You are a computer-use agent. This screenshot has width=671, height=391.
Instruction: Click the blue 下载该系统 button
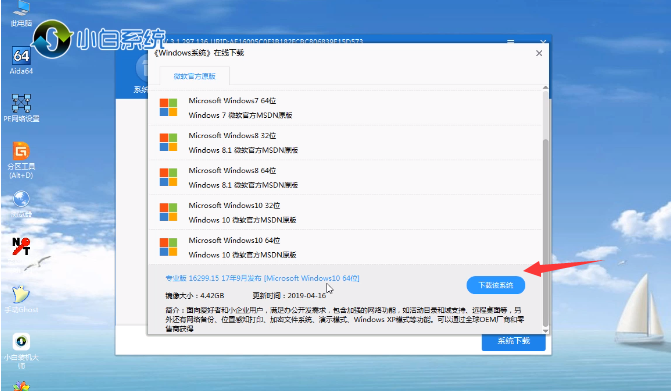(496, 285)
